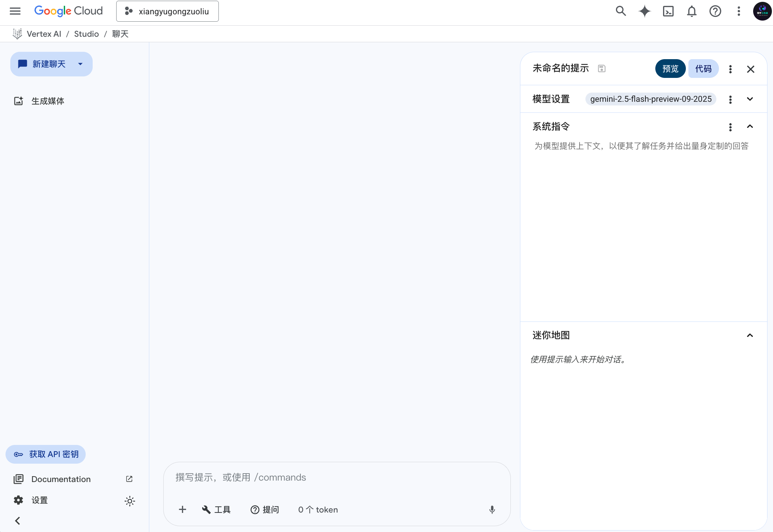The width and height of the screenshot is (773, 532).
Task: View notifications bell
Action: 692,11
